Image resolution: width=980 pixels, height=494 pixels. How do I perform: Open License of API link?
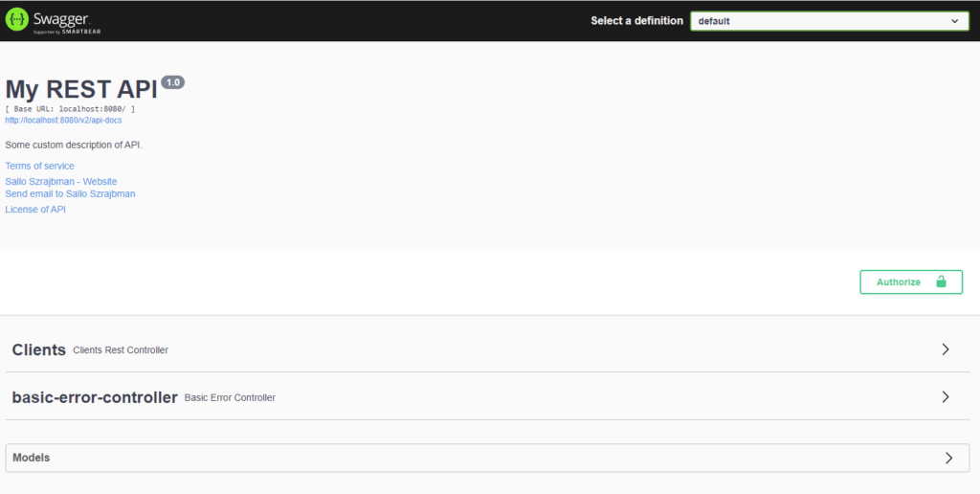tap(35, 210)
